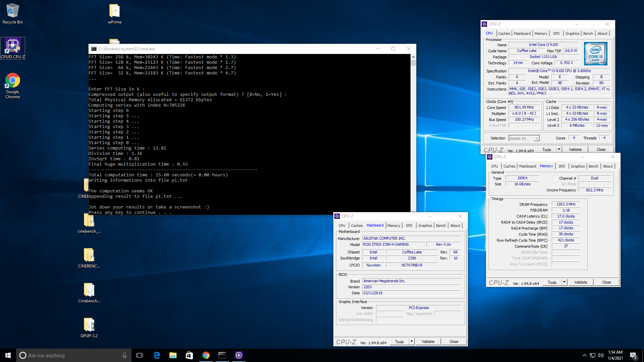Open CPU tab in Memory window
This screenshot has width=644, height=362.
494,166
